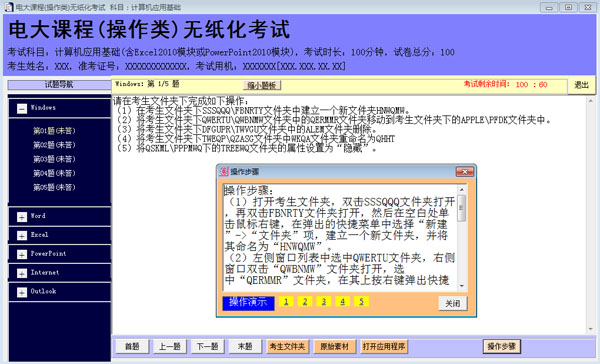
Task: Open the 考生文件夹 folder
Action: pyautogui.click(x=287, y=347)
